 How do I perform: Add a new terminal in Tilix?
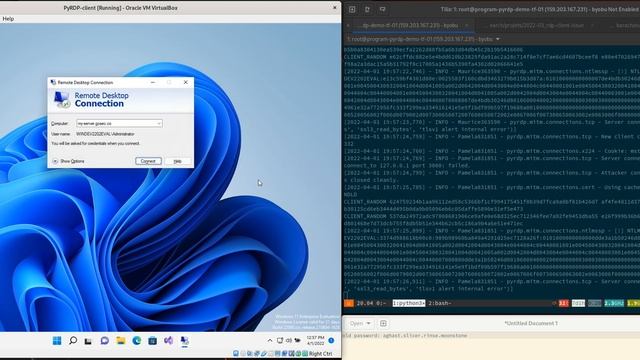(352, 9)
